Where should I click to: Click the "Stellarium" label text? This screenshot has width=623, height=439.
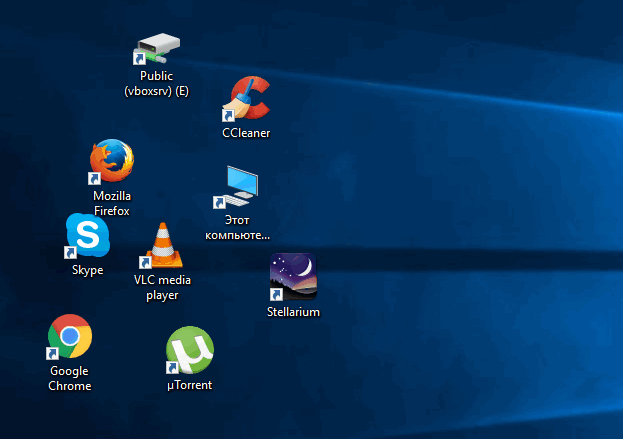tap(294, 312)
